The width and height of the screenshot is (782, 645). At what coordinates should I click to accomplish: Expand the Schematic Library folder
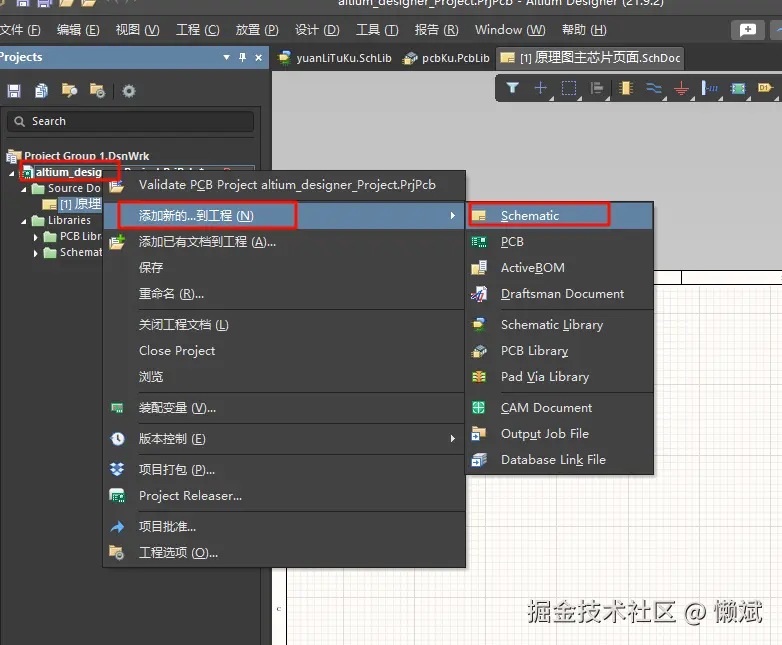point(35,253)
